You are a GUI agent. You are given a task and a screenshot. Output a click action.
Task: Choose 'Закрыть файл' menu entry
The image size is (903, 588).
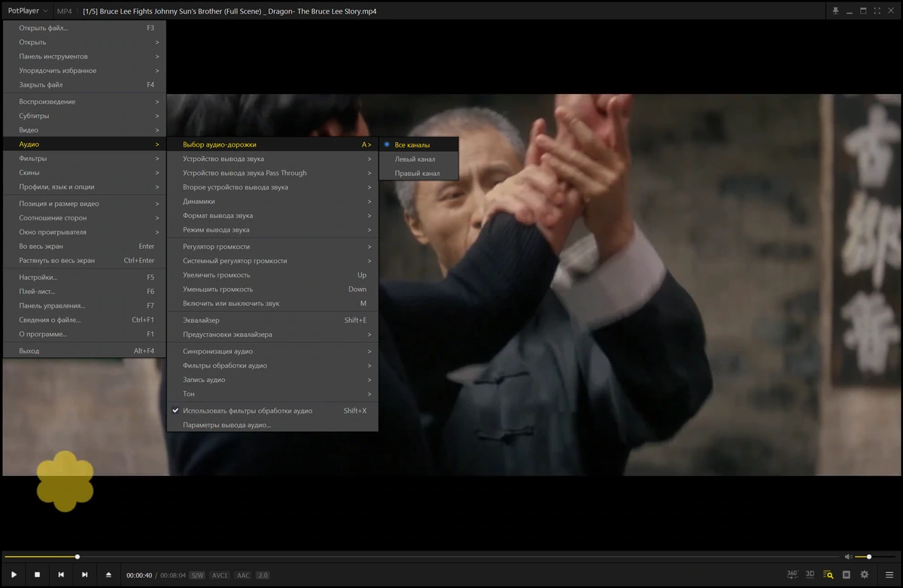(x=84, y=85)
